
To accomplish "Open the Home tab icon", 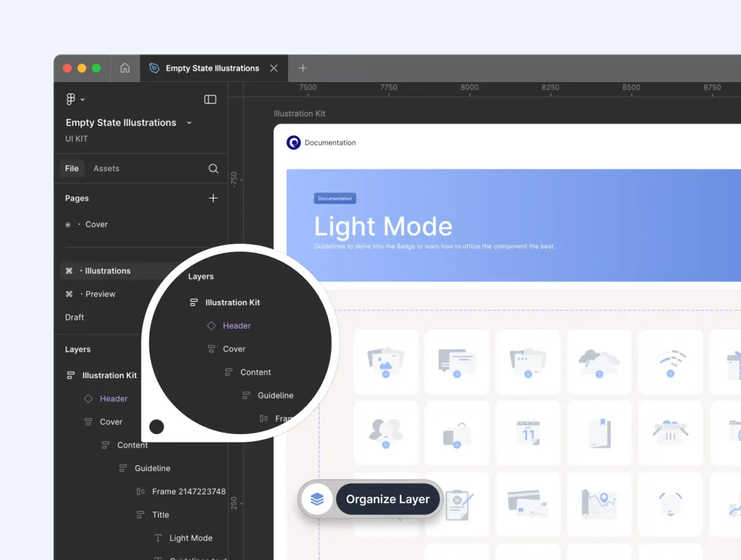I will coord(125,68).
